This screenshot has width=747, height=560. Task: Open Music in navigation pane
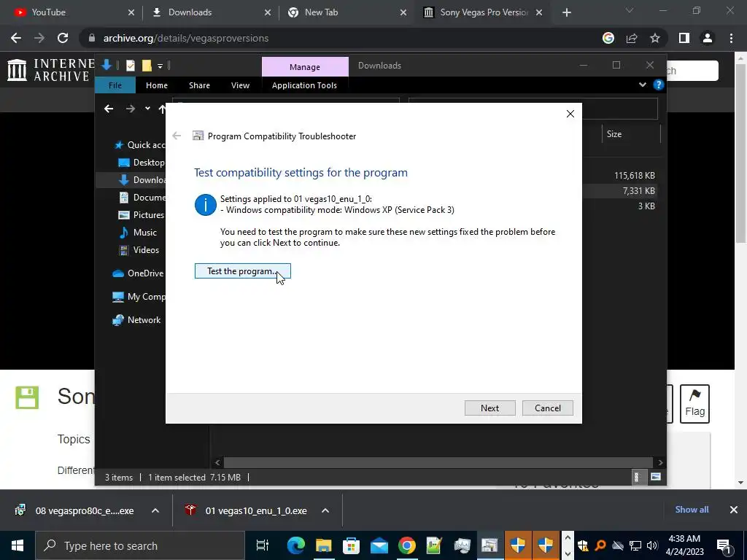pos(138,233)
